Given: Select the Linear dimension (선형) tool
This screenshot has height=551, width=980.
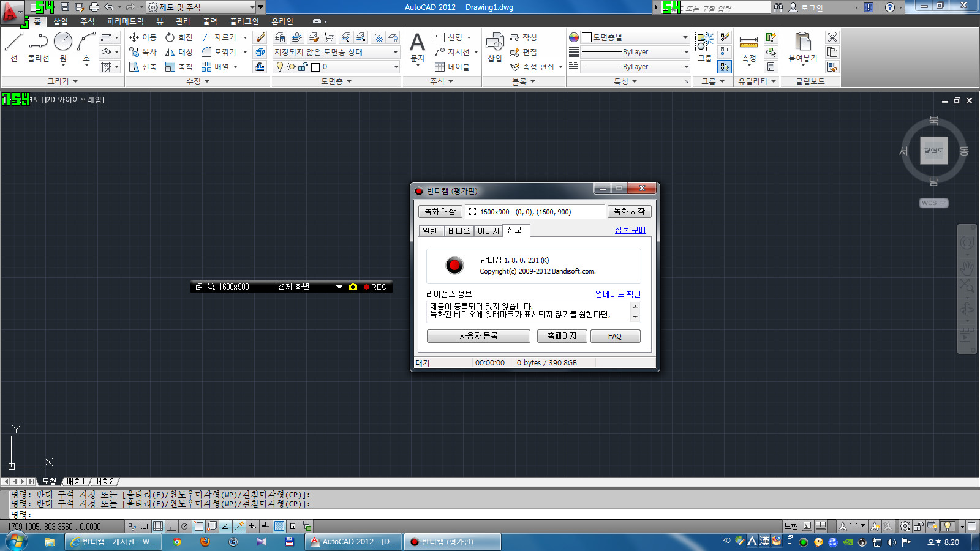Looking at the screenshot, I should (x=449, y=37).
